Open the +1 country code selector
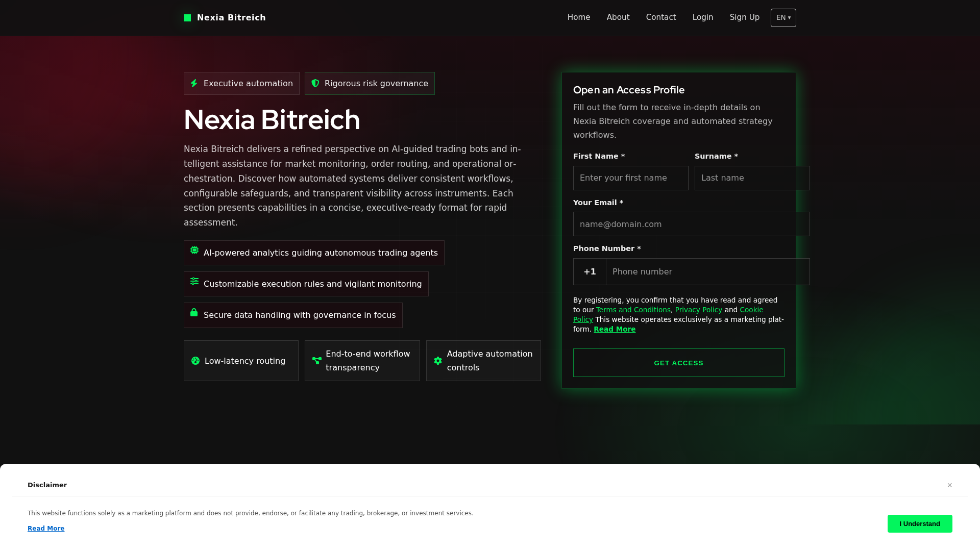Screen dimensions: 980x551 (590, 271)
